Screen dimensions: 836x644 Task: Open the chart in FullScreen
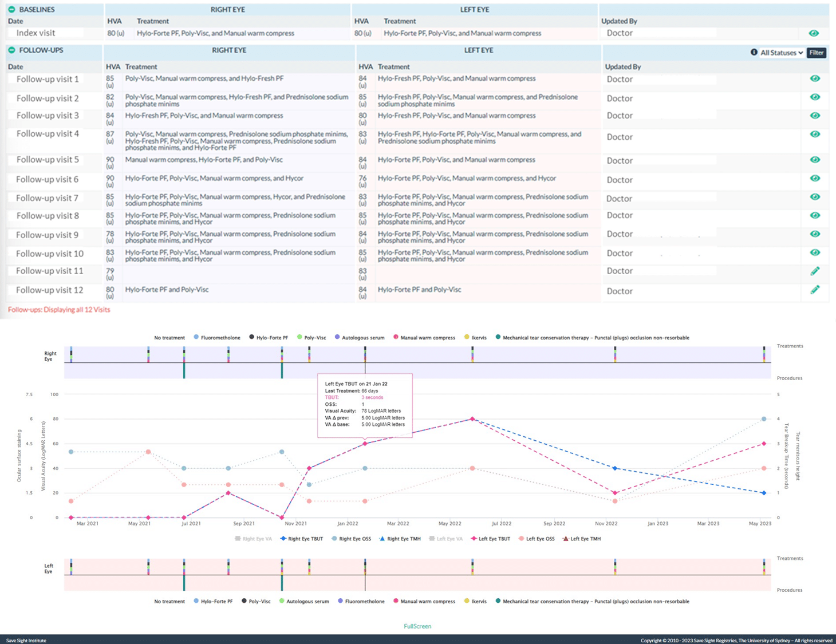point(417,626)
